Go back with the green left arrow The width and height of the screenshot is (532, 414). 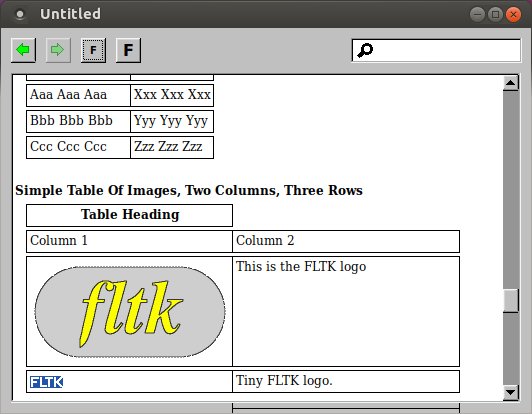[23, 50]
